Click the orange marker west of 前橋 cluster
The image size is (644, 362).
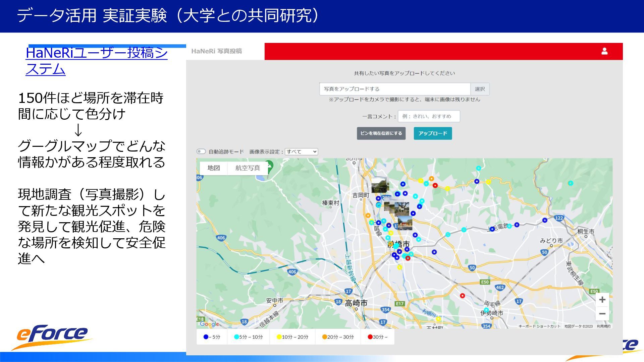[368, 216]
